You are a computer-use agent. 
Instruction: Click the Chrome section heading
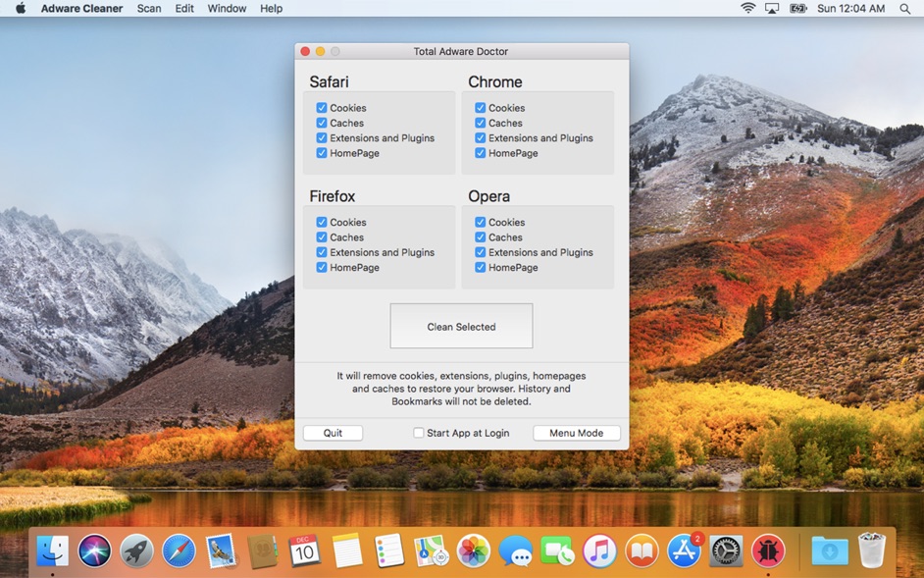(x=495, y=81)
